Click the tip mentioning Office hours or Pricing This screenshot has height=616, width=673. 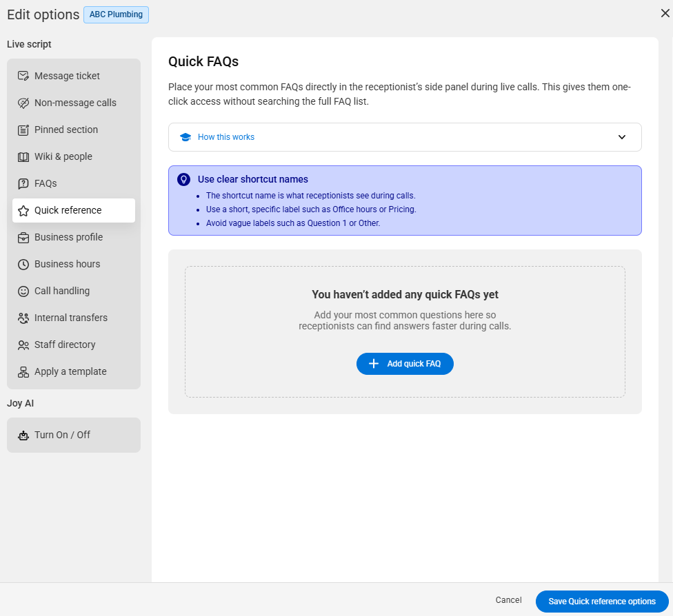311,209
